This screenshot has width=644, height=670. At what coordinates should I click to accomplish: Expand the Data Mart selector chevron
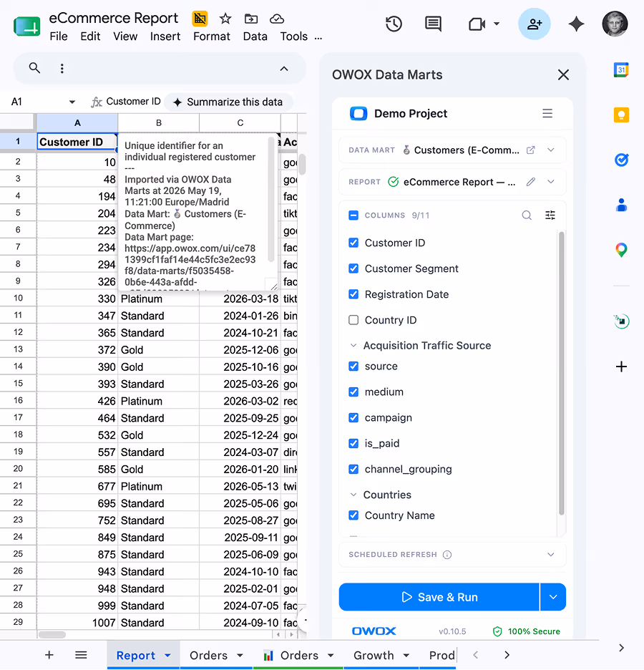click(551, 150)
